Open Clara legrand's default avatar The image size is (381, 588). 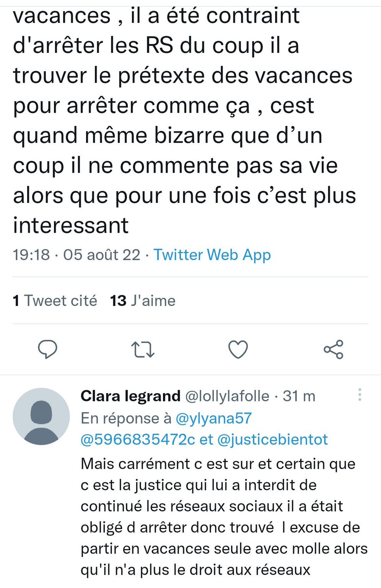41,416
